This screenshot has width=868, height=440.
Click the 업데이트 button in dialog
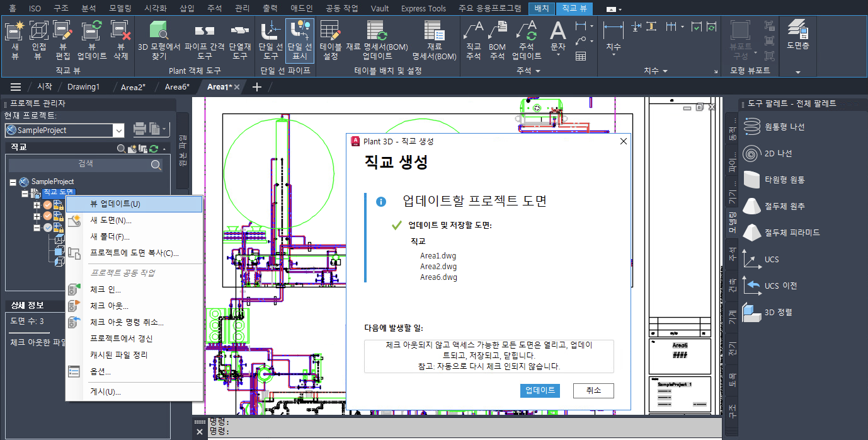coord(540,390)
